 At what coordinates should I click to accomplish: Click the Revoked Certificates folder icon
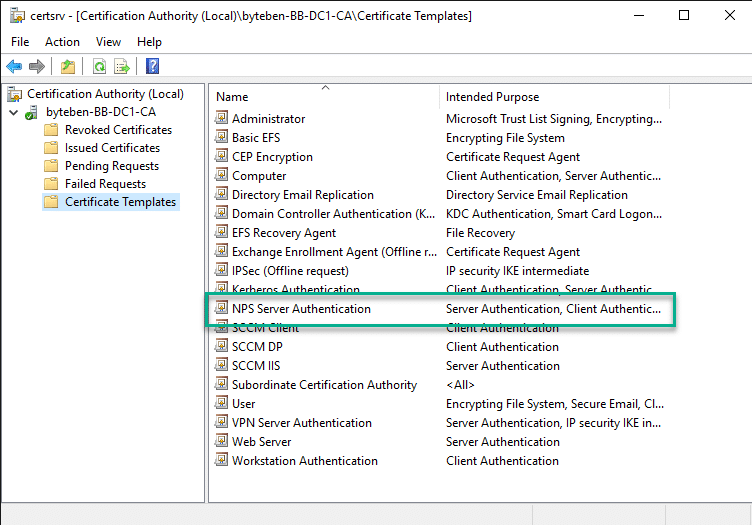[x=51, y=130]
